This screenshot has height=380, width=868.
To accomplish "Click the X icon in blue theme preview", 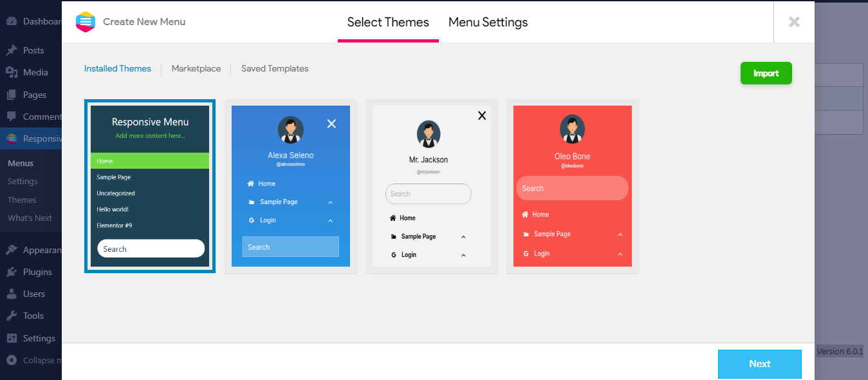I will click(331, 124).
